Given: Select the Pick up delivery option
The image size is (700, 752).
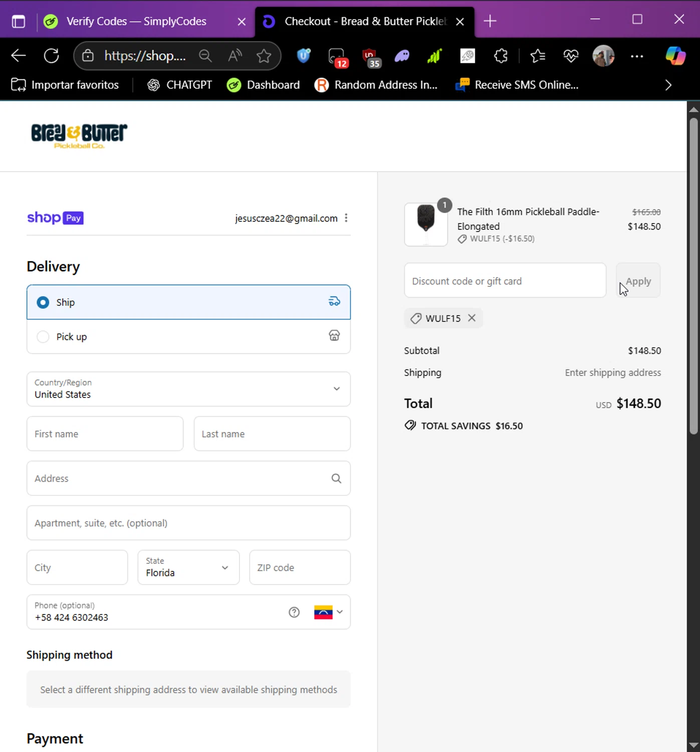Looking at the screenshot, I should pos(188,336).
